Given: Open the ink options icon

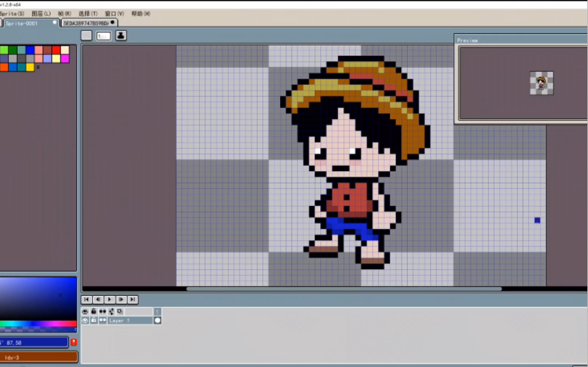Looking at the screenshot, I should pos(121,35).
